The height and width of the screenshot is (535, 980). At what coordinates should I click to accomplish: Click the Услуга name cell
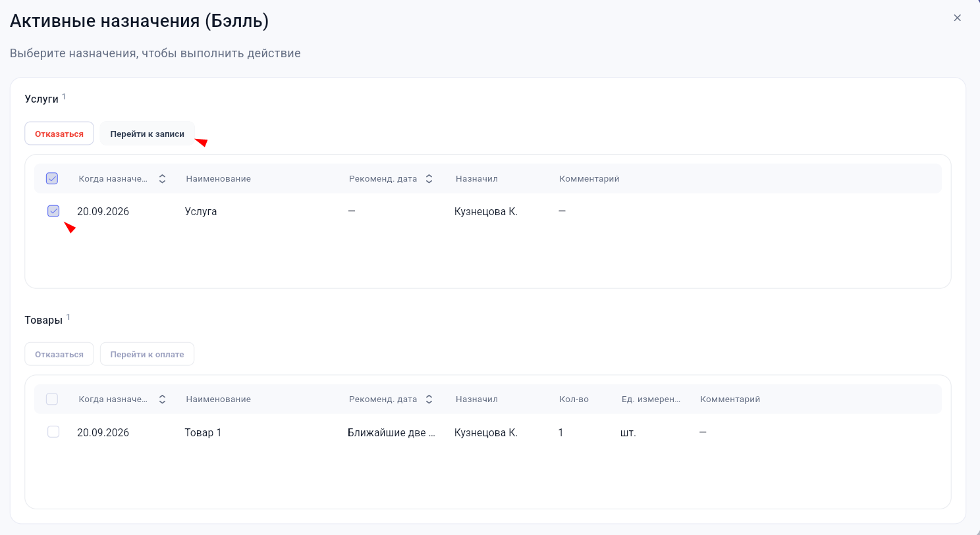click(x=201, y=211)
